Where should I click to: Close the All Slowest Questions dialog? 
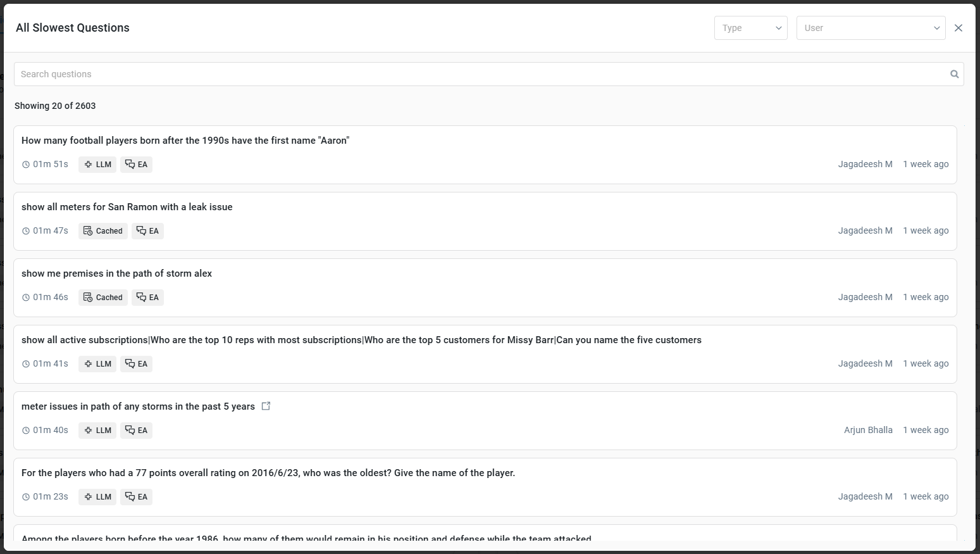tap(958, 28)
